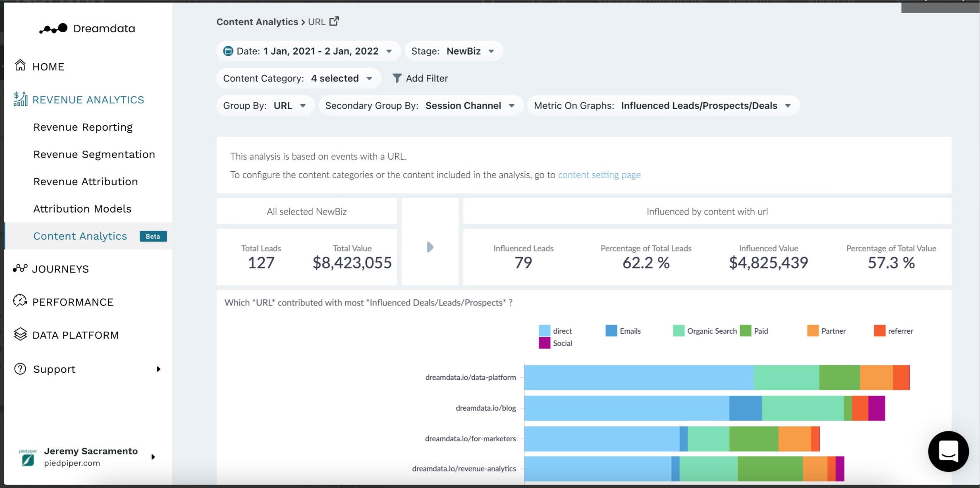This screenshot has height=488, width=980.
Task: Go to Revenue Attribution menu item
Action: click(86, 182)
